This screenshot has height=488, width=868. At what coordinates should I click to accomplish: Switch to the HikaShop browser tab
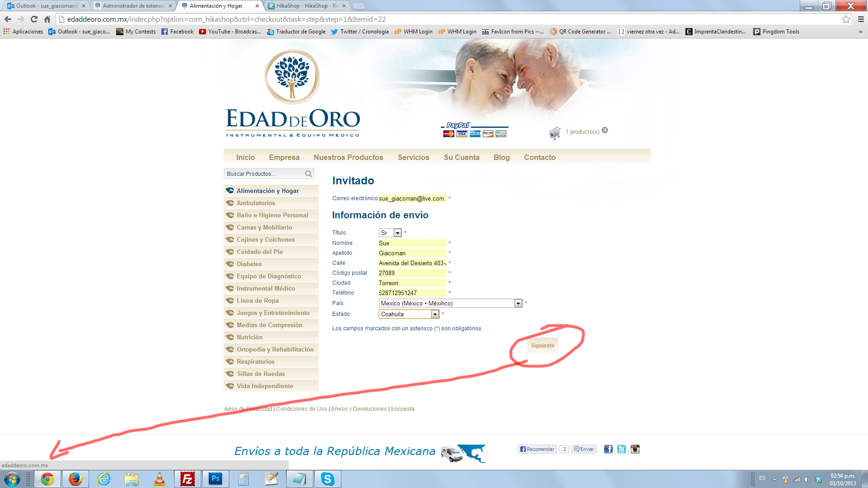pos(307,6)
